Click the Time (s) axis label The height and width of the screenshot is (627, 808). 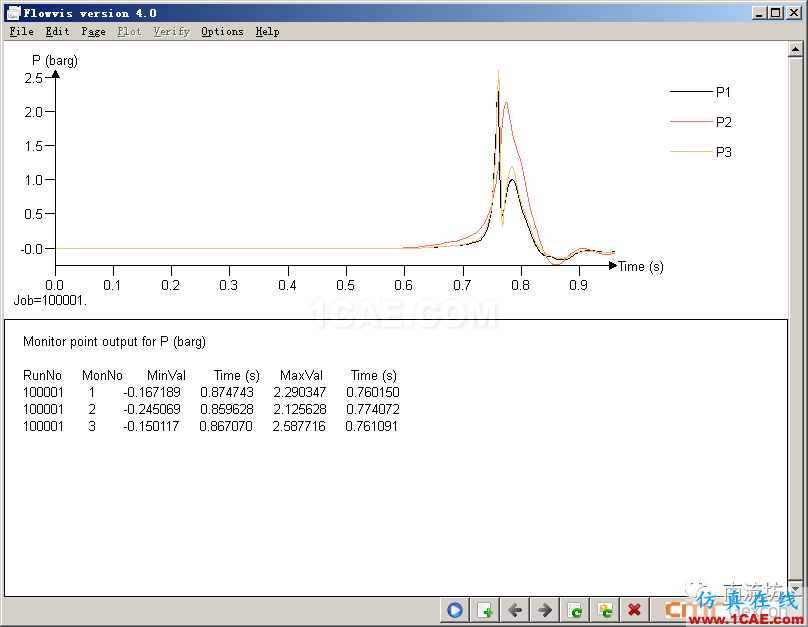point(641,266)
